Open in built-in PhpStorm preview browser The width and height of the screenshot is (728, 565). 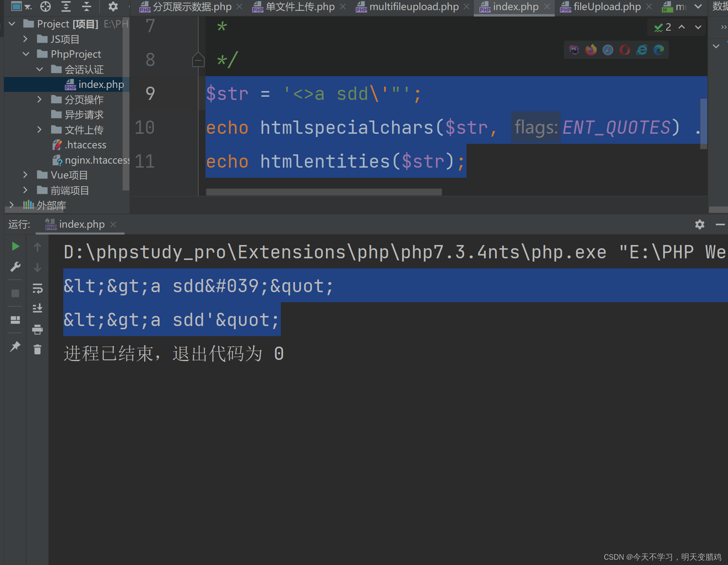pos(574,50)
